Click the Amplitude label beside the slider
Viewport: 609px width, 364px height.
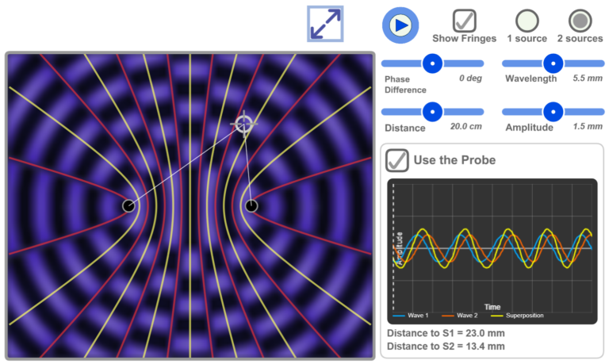click(x=529, y=128)
